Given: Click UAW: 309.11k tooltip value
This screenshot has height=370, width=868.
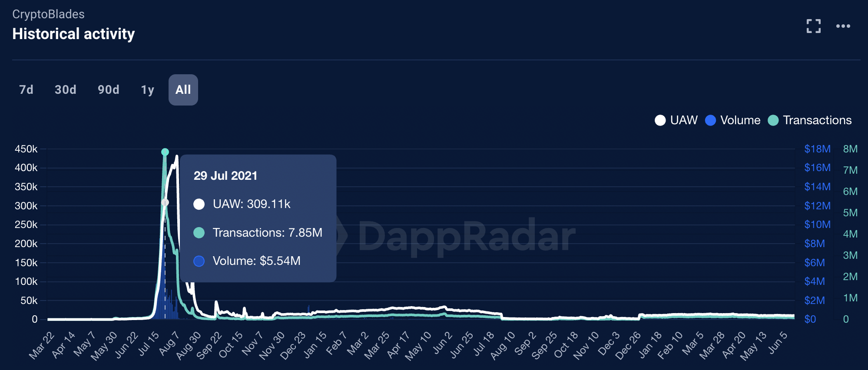Looking at the screenshot, I should click(252, 204).
